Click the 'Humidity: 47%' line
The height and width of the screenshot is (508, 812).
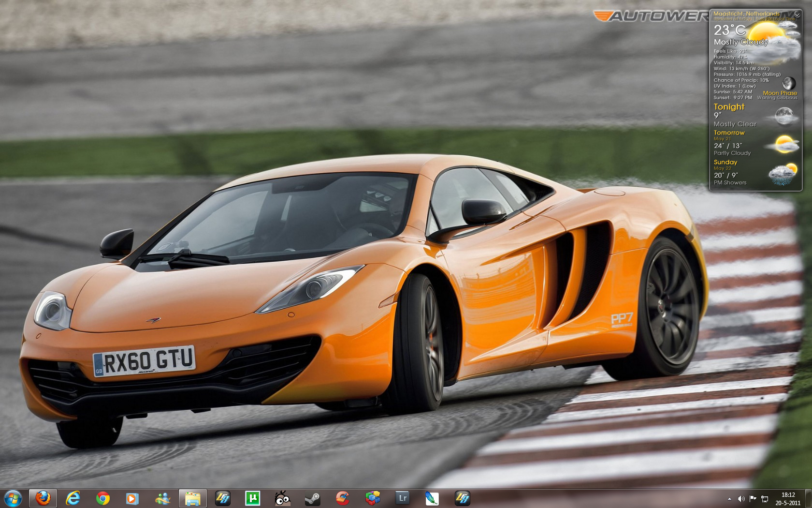point(730,57)
